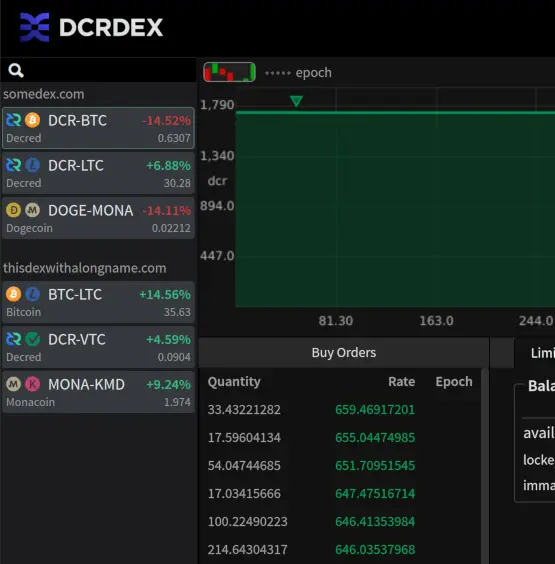555x564 pixels.
Task: Select the epoch depth chart option
Action: 298,73
